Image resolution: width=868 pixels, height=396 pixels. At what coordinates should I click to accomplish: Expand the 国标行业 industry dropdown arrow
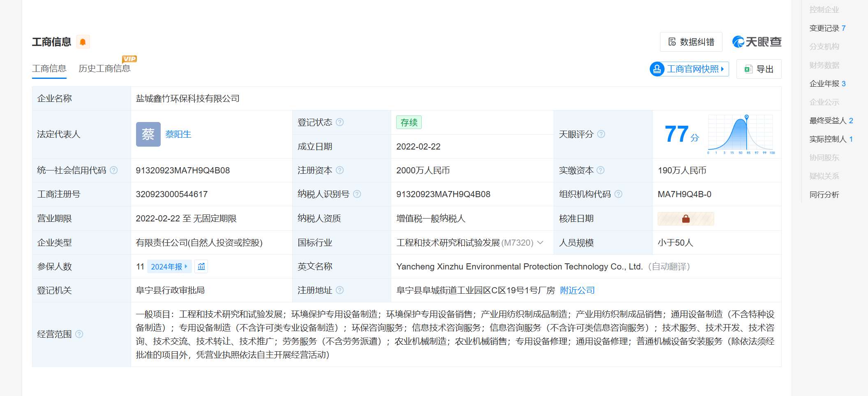pos(540,243)
